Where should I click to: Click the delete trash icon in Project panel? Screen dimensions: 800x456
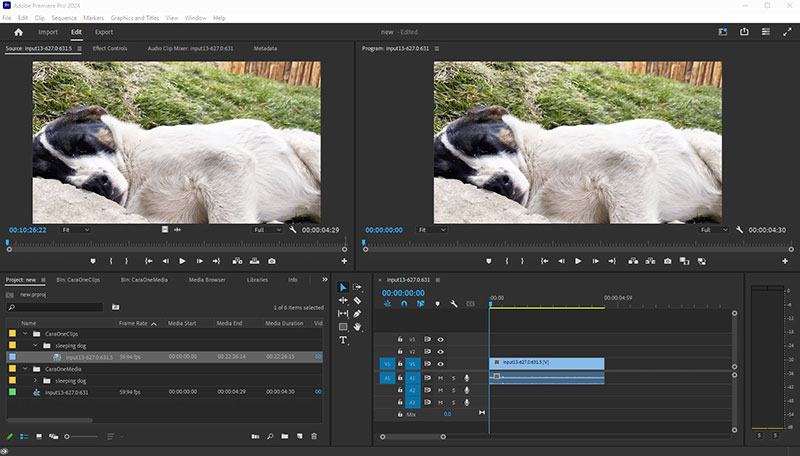pyautogui.click(x=314, y=436)
